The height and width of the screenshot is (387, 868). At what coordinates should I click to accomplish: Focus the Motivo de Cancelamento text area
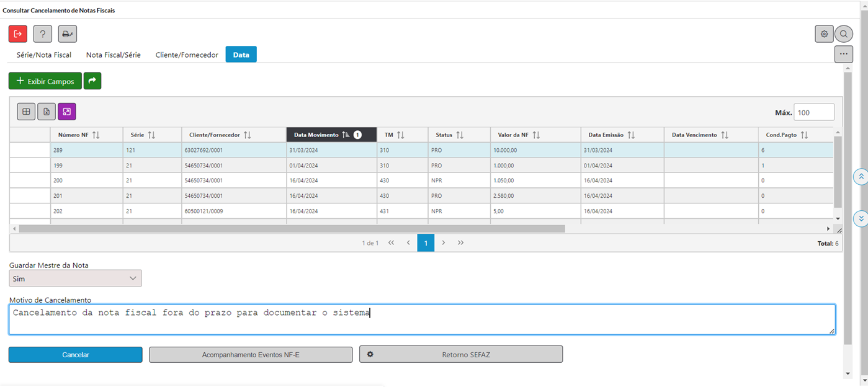pyautogui.click(x=422, y=319)
